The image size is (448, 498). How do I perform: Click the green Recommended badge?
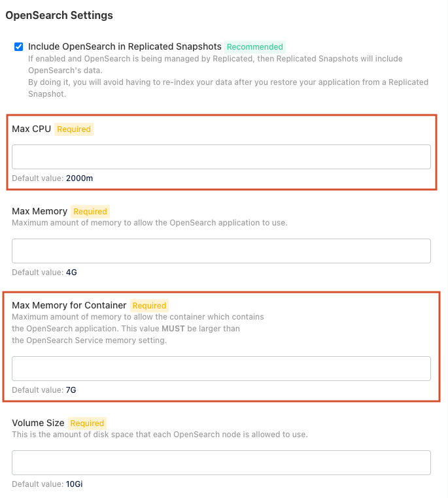(255, 47)
